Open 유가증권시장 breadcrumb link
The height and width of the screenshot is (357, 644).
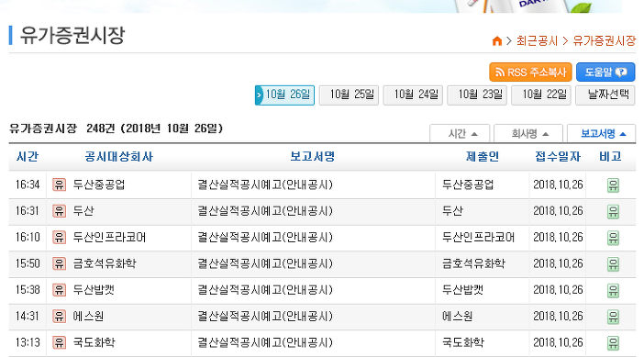pos(605,41)
